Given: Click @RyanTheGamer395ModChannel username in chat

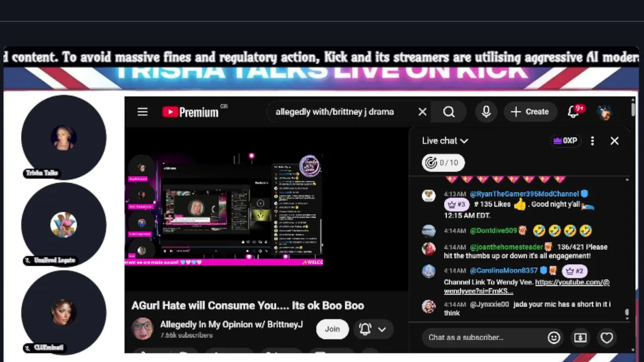Looking at the screenshot, I should click(x=524, y=194).
